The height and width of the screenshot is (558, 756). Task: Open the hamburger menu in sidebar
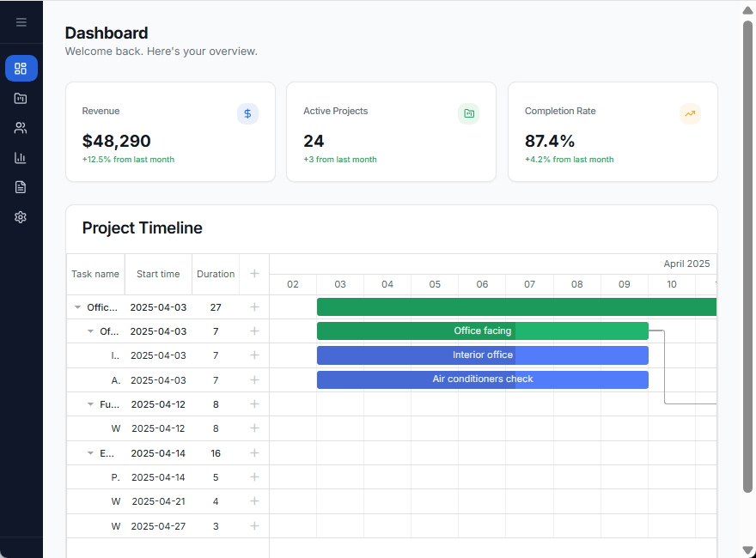coord(21,22)
